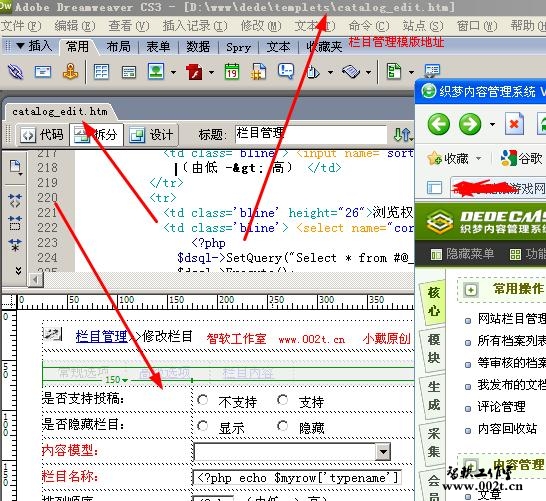Screen dimensions: 546x501
Task: Click the Insert Table icon
Action: click(x=101, y=72)
